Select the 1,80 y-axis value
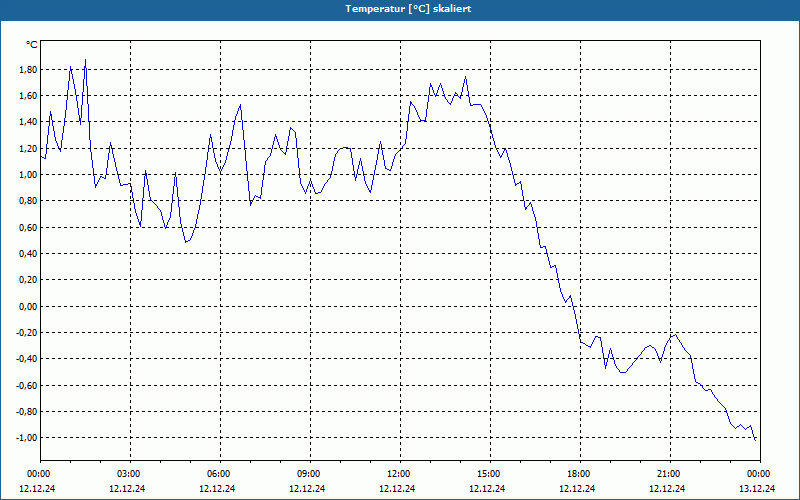 click(28, 70)
